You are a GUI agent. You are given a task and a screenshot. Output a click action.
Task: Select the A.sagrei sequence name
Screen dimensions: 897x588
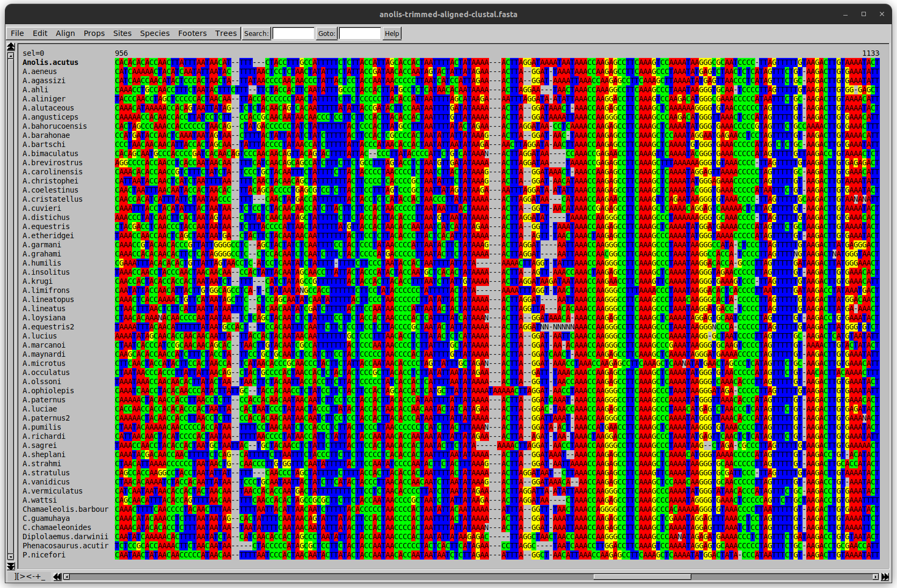click(x=40, y=445)
